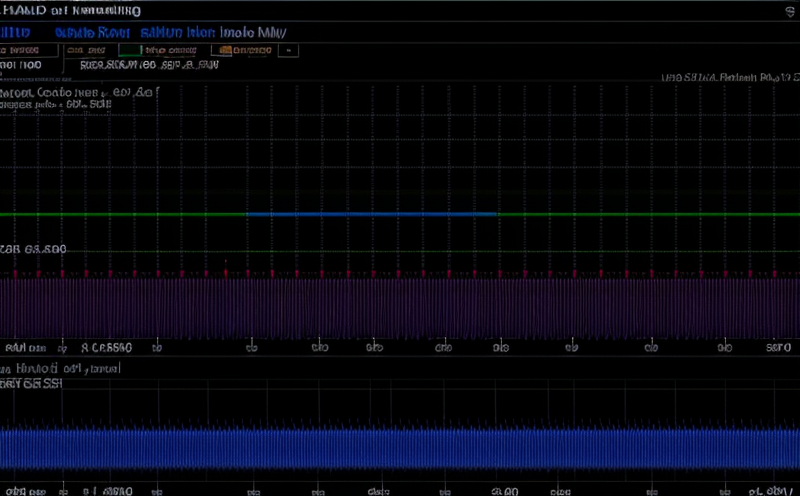
Task: Click the green horizontal trace line left of blue segment
Action: click(x=120, y=214)
